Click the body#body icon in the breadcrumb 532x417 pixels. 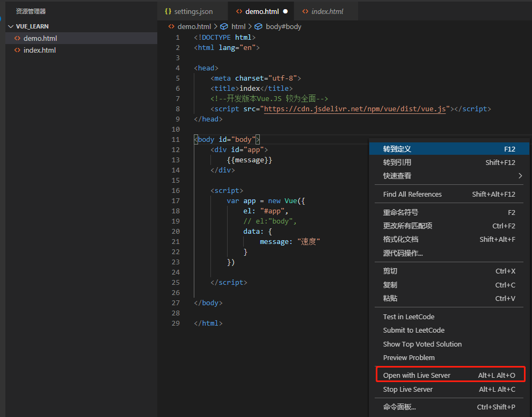click(x=257, y=26)
